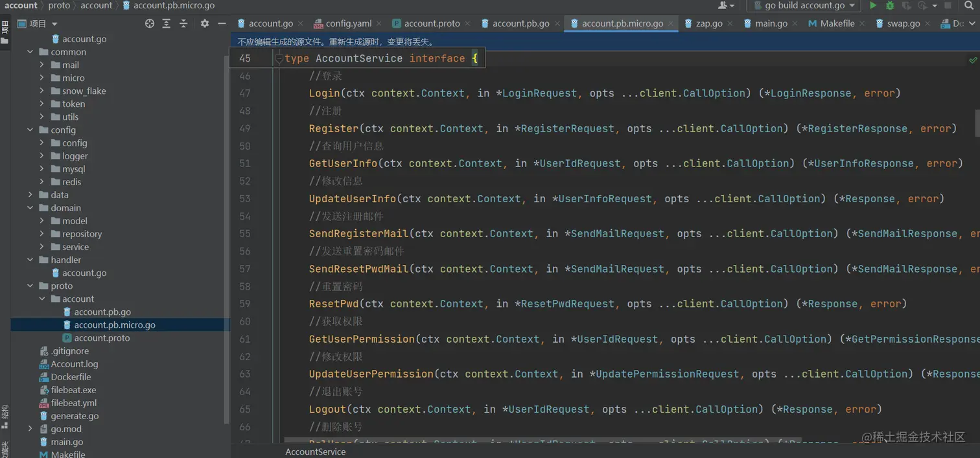The height and width of the screenshot is (458, 980).
Task: Click the ResetPwd method on line 59
Action: coord(333,304)
